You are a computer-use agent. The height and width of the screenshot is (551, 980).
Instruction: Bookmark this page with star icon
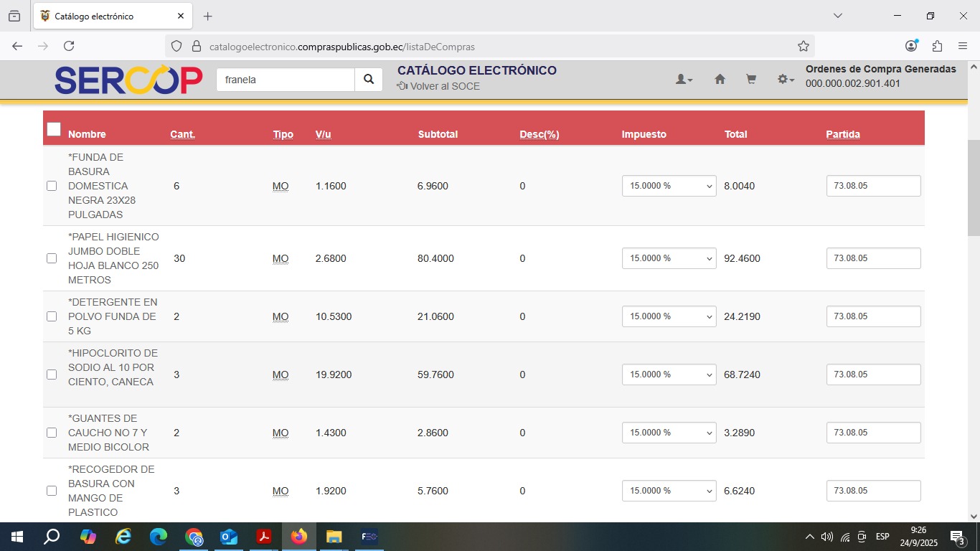pyautogui.click(x=803, y=47)
